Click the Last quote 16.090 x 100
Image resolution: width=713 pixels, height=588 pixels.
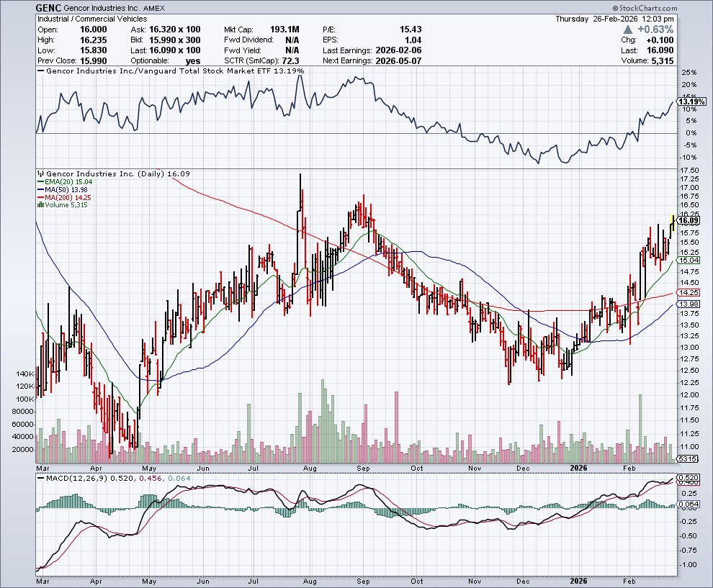pos(174,50)
